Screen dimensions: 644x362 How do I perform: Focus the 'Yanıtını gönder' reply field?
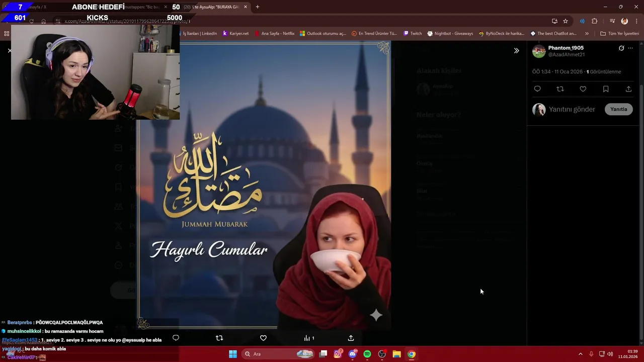pyautogui.click(x=572, y=109)
